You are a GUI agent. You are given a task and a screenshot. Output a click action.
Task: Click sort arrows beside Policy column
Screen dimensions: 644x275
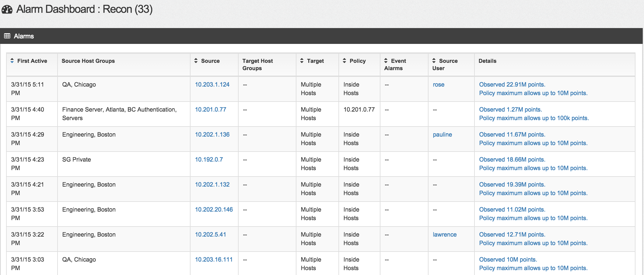[x=345, y=61]
